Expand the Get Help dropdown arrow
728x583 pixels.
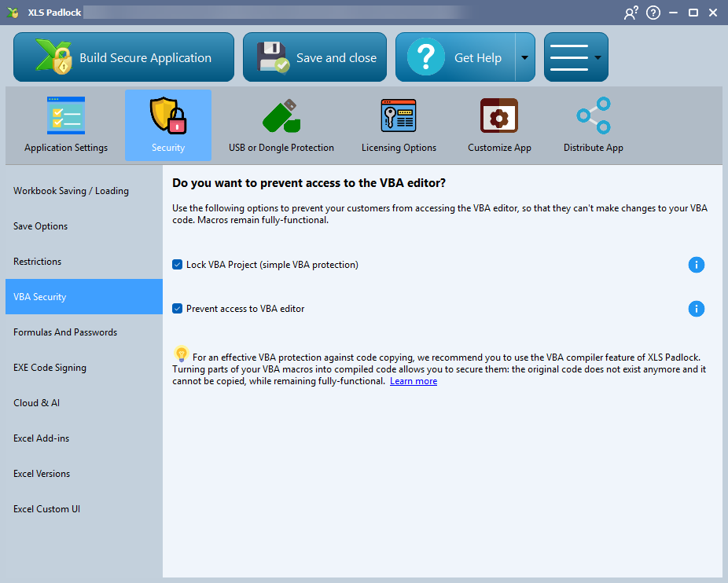click(x=524, y=57)
